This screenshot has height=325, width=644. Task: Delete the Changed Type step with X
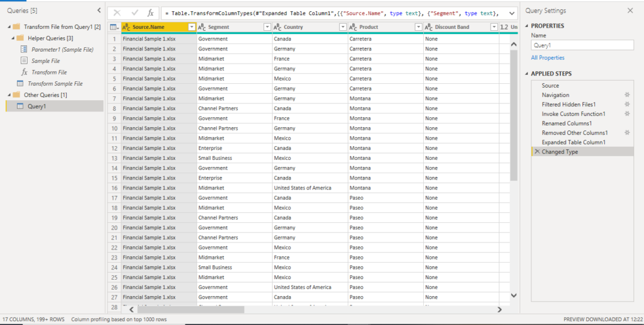(x=537, y=152)
